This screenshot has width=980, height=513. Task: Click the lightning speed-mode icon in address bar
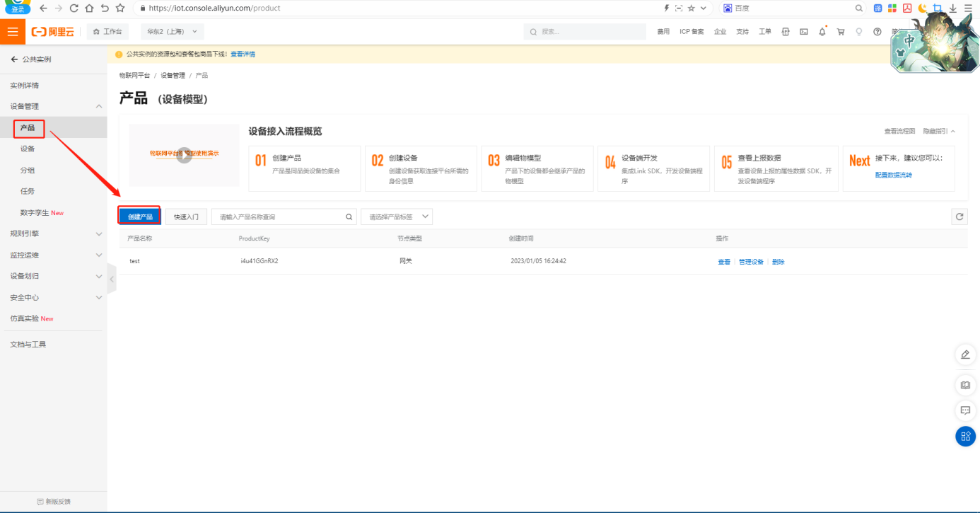(x=666, y=8)
